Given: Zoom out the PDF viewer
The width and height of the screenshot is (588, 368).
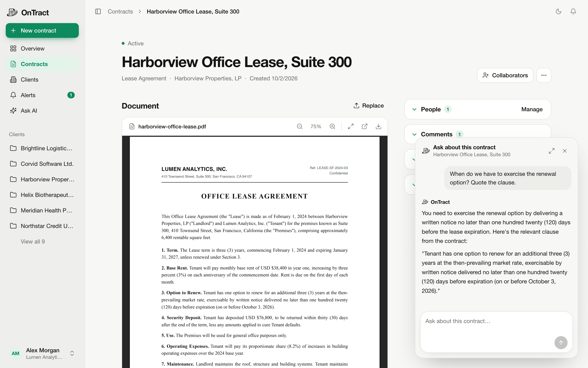Looking at the screenshot, I should pos(300,126).
